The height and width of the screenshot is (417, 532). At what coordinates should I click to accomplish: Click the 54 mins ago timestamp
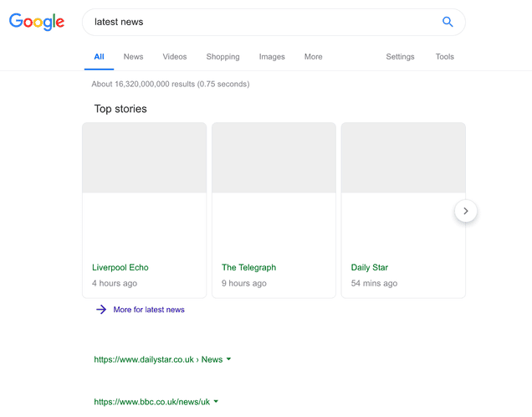(374, 283)
